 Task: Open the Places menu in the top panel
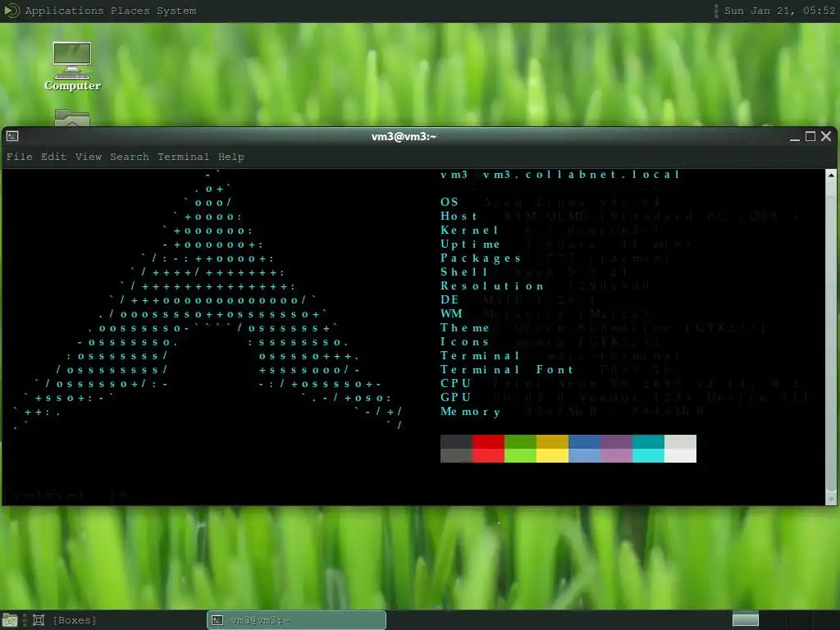coord(130,11)
